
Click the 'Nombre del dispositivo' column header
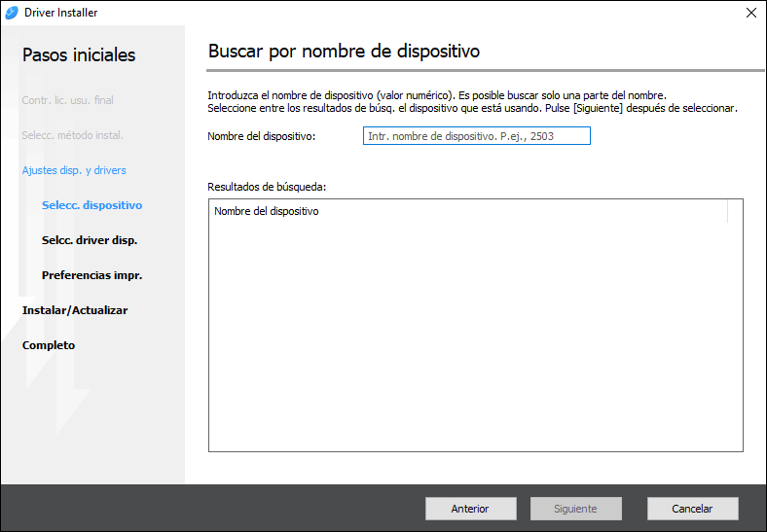click(267, 211)
